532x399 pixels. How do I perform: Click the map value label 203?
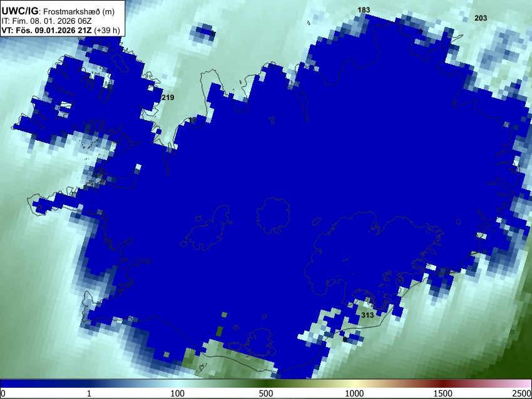click(481, 18)
